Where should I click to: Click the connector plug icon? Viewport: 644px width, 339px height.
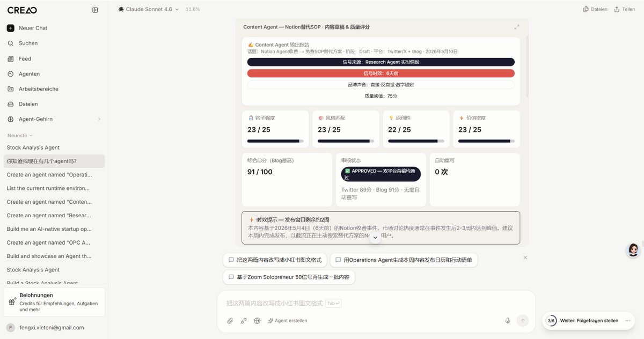(244, 321)
